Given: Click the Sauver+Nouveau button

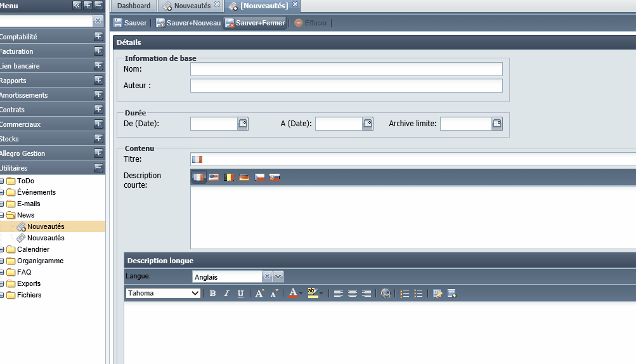Looking at the screenshot, I should point(188,23).
